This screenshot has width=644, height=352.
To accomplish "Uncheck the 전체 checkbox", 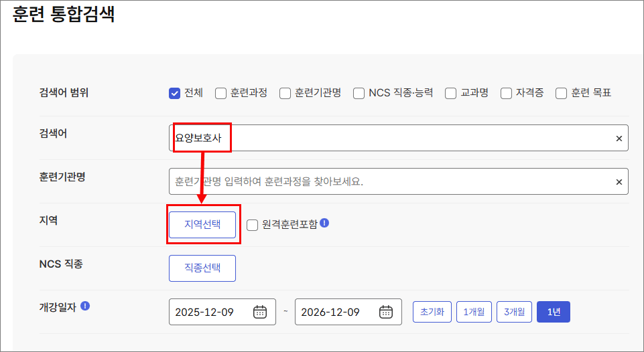I will 175,94.
